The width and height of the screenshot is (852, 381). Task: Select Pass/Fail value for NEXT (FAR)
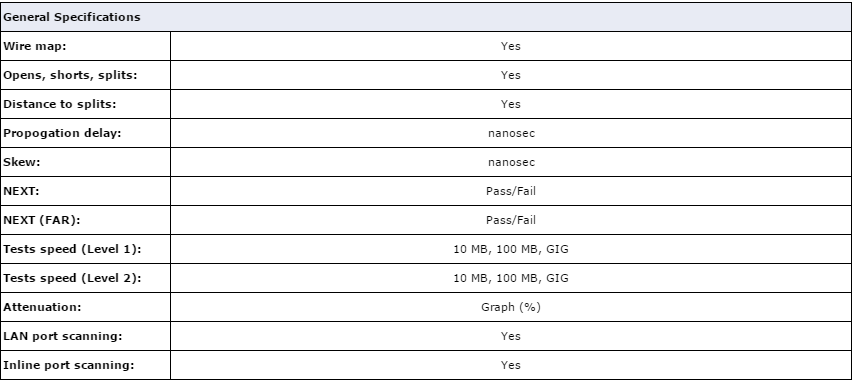tap(511, 220)
